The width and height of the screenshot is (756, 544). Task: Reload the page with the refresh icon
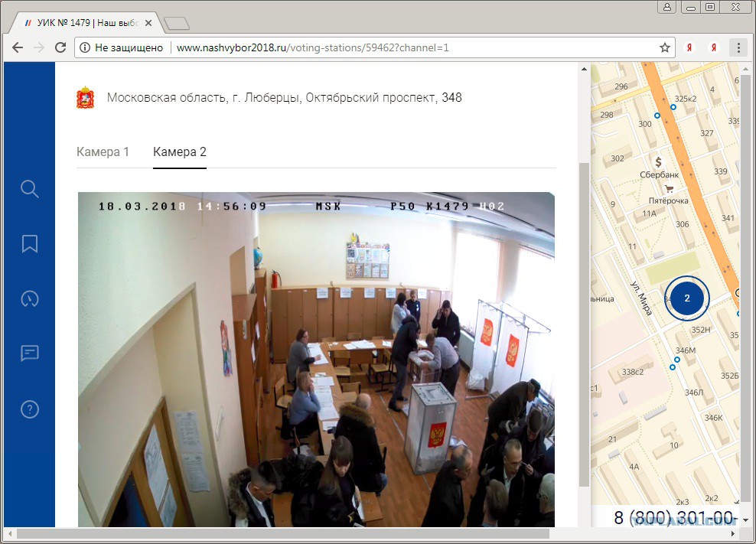[x=60, y=47]
